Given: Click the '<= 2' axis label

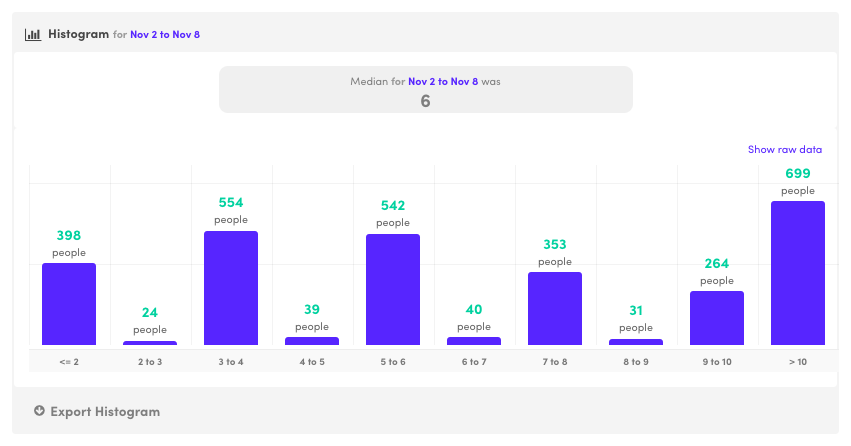Looking at the screenshot, I should pyautogui.click(x=69, y=362).
